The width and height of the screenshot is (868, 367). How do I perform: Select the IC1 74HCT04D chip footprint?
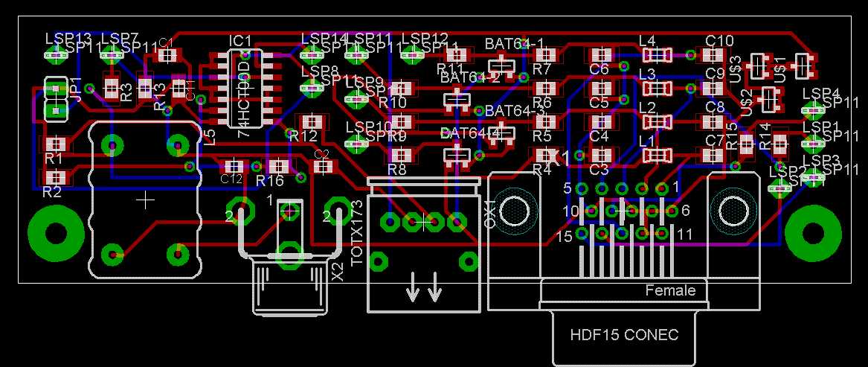(245, 86)
